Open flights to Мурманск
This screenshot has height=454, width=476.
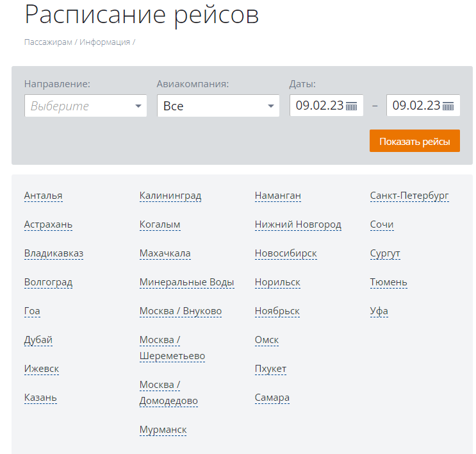click(163, 430)
